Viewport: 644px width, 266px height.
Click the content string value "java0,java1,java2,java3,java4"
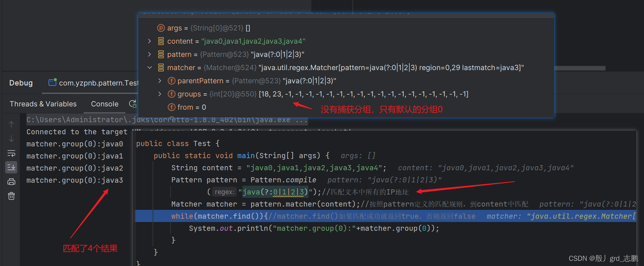(253, 41)
